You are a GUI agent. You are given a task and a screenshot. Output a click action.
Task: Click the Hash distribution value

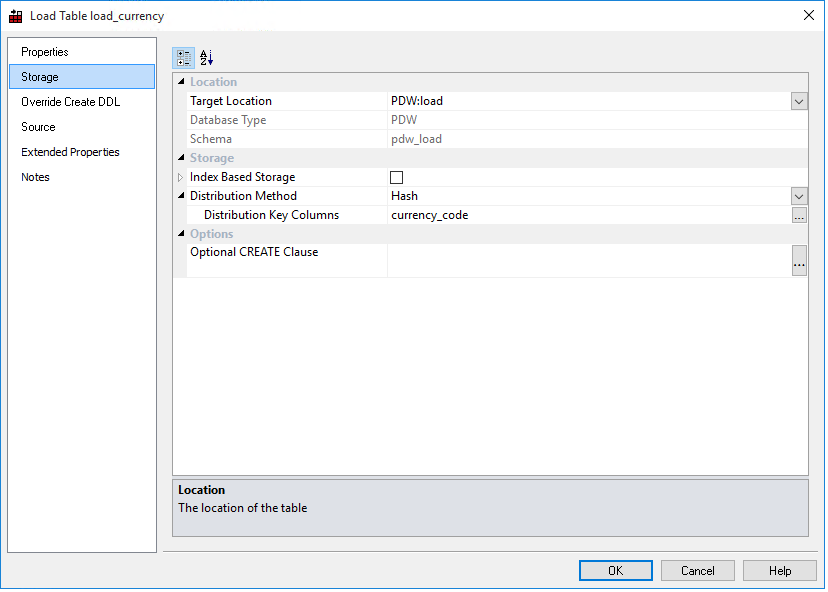pyautogui.click(x=404, y=196)
